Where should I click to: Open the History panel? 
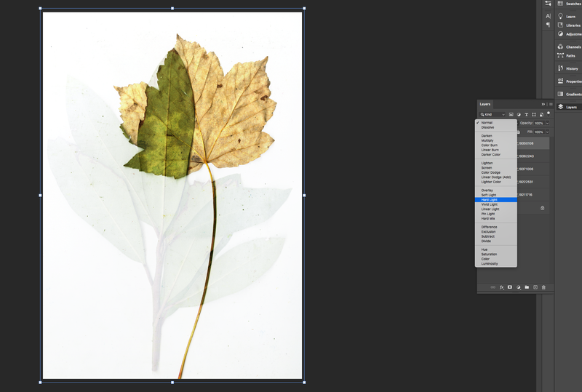[x=570, y=68]
